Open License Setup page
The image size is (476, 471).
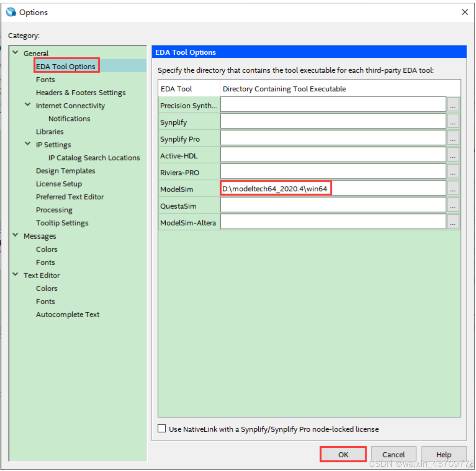(x=59, y=184)
